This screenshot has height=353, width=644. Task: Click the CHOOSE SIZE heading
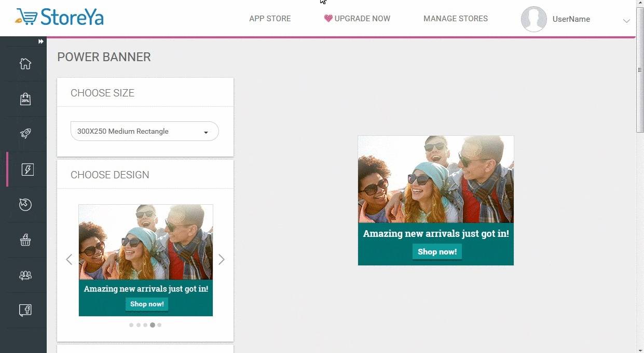point(102,93)
